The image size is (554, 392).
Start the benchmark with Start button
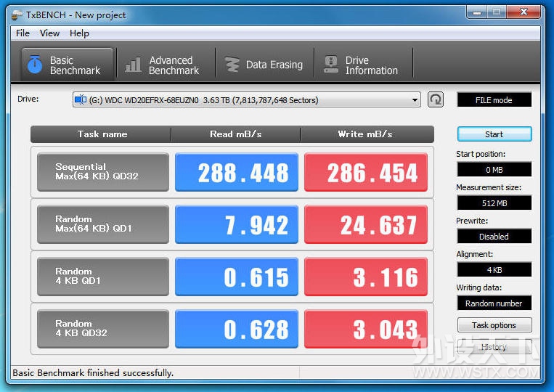pyautogui.click(x=494, y=134)
